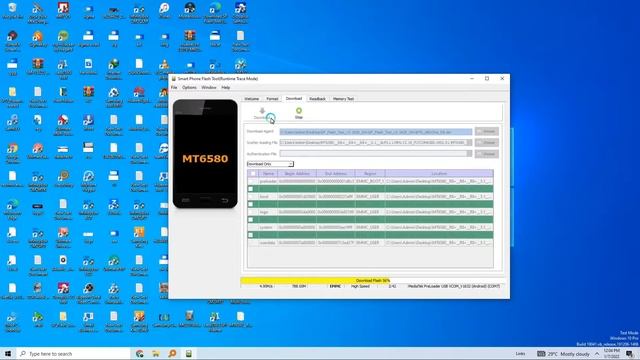Viewport: 640px width, 360px height.
Task: Click the orange magnifier taskbar icon
Action: pos(172,354)
